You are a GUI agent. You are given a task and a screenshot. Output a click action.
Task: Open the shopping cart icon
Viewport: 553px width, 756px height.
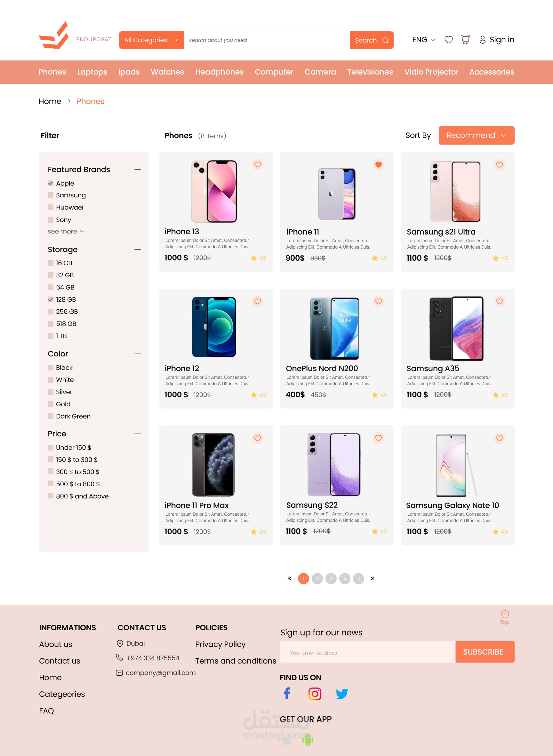click(465, 39)
